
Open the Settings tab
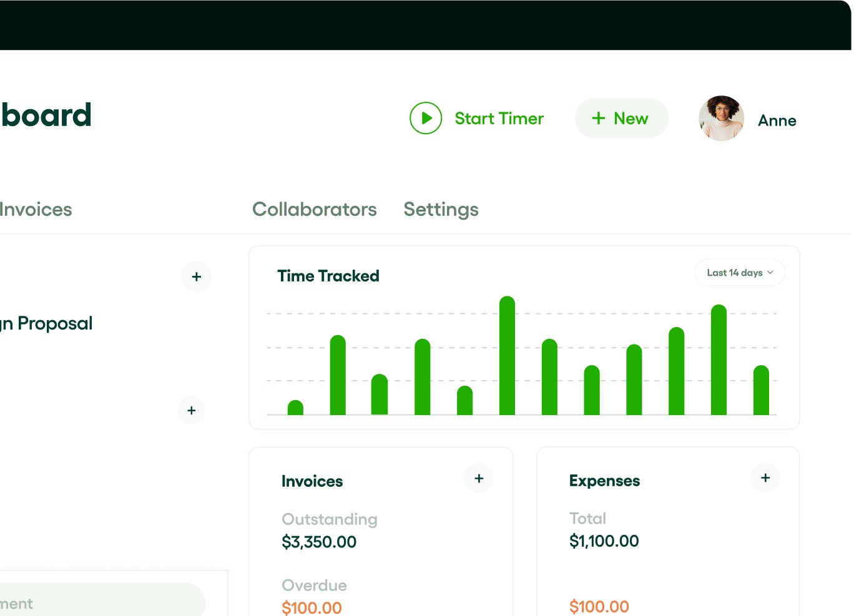(441, 209)
